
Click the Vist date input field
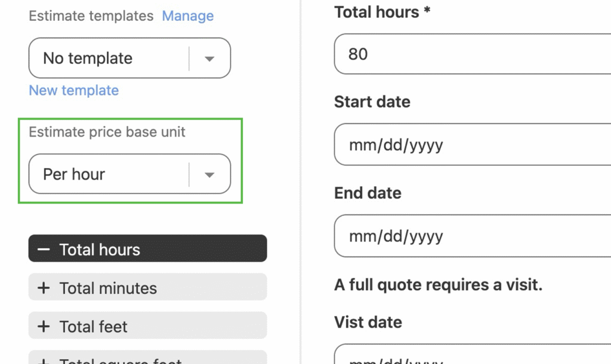click(471, 356)
